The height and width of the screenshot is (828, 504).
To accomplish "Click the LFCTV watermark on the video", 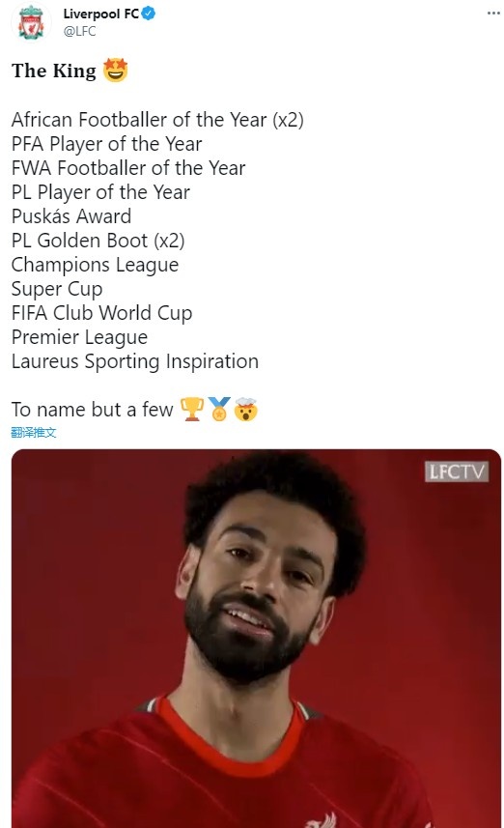I will click(x=456, y=471).
